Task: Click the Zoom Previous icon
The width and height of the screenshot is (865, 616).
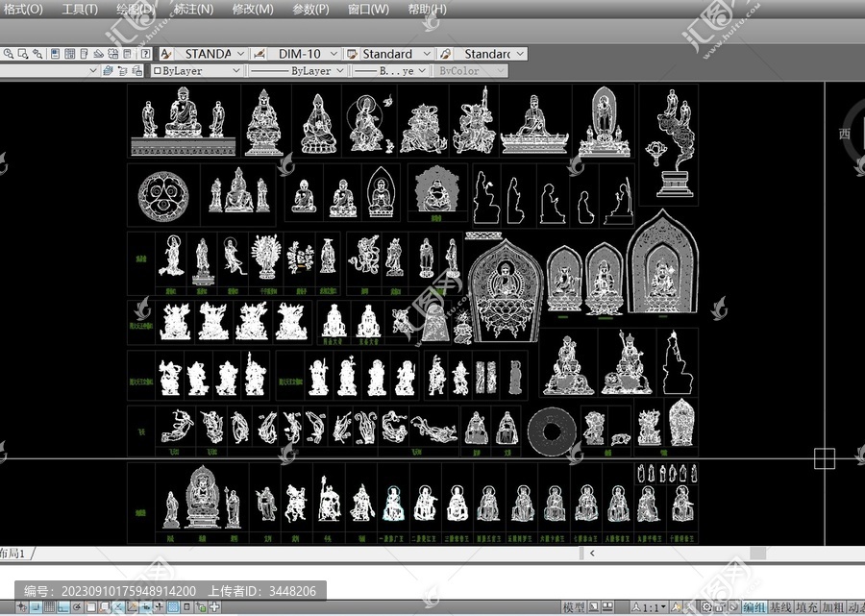Action: tap(37, 54)
